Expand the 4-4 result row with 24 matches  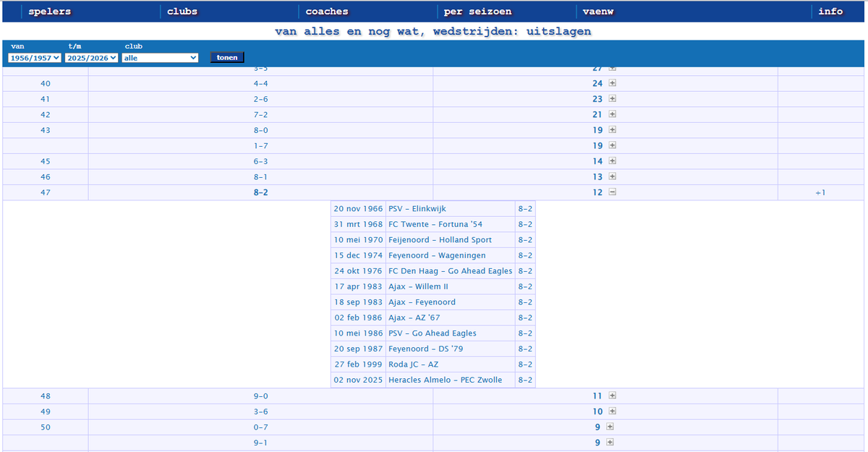click(612, 83)
